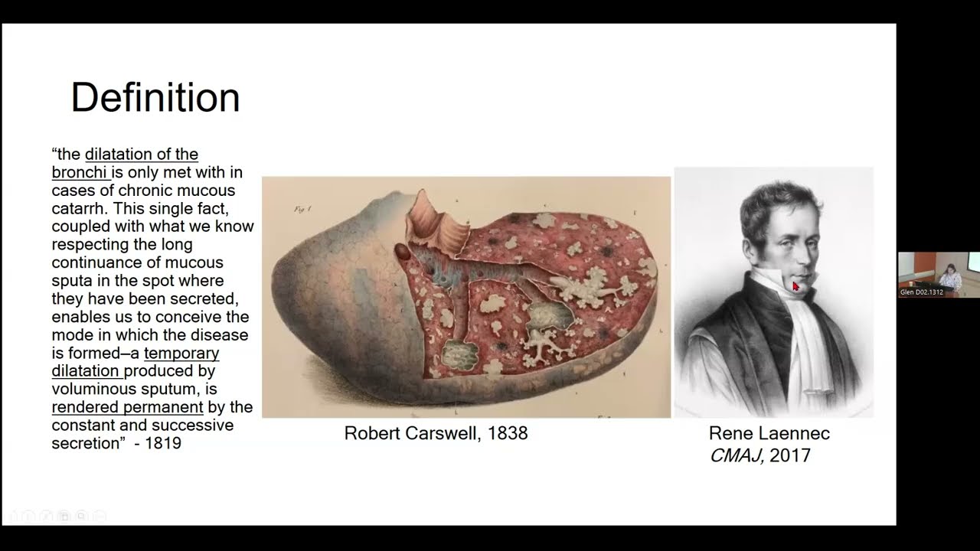Click the faint Zoom magnifier slideshow icon

point(82,516)
